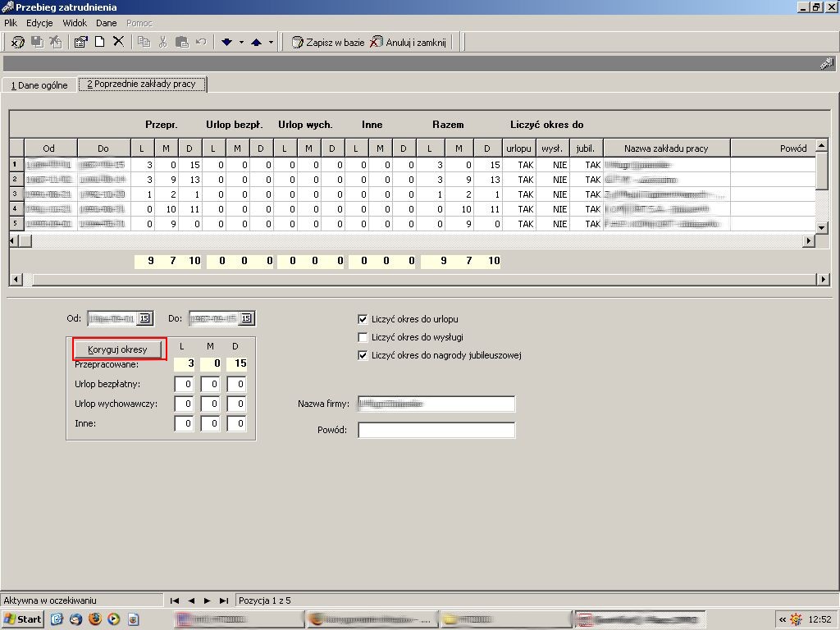
Task: Open the Edycje menu
Action: [39, 23]
